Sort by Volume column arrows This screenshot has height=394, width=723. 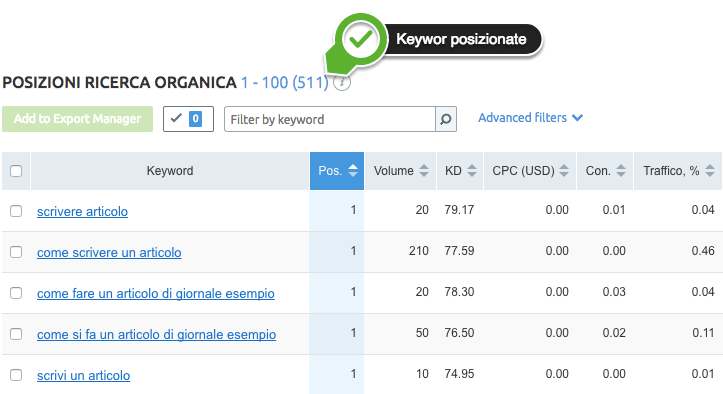[x=424, y=171]
